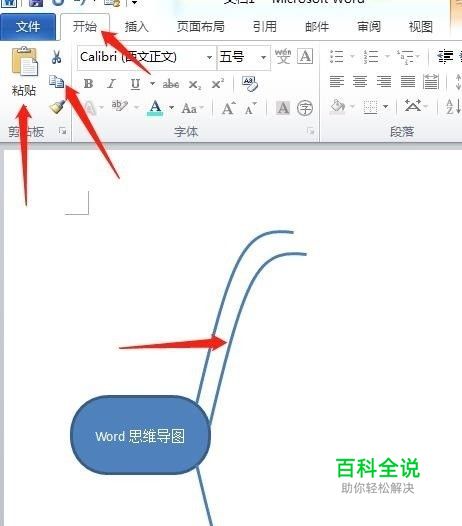
Task: Click the Grow Font icon
Action: [x=229, y=108]
